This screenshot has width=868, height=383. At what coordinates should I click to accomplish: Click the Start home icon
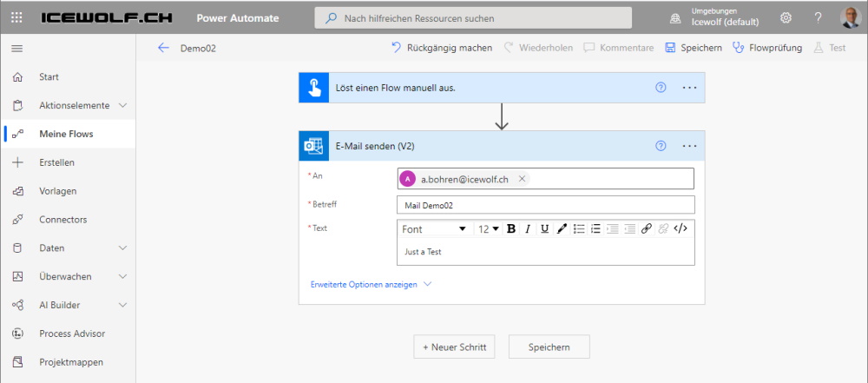pos(17,77)
